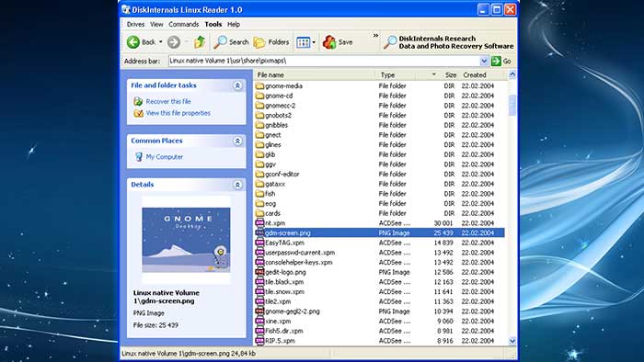Click the xine.xpm file icon

point(259,321)
